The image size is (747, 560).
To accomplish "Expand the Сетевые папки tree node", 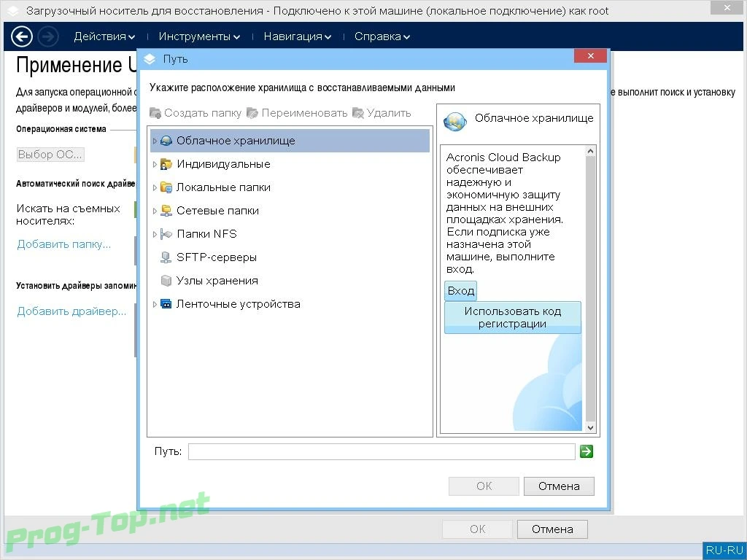I will 155,211.
